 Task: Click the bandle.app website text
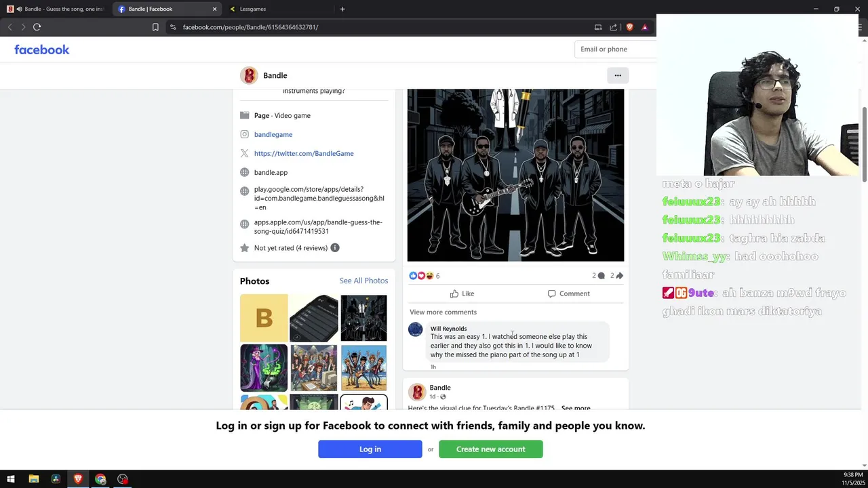[271, 172]
